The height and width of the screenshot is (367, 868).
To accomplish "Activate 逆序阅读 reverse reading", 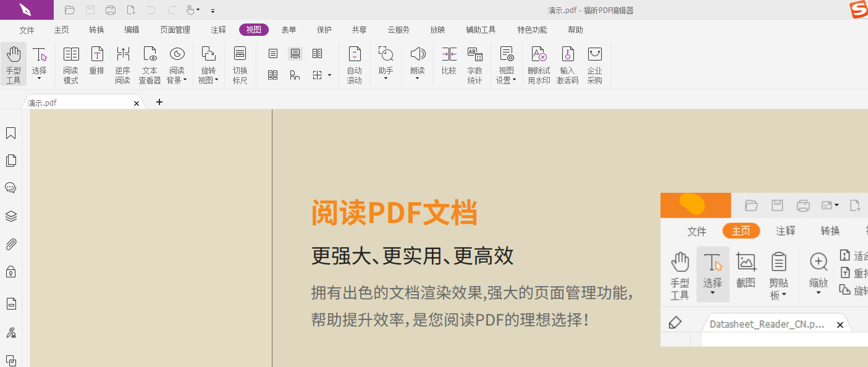I will [122, 64].
